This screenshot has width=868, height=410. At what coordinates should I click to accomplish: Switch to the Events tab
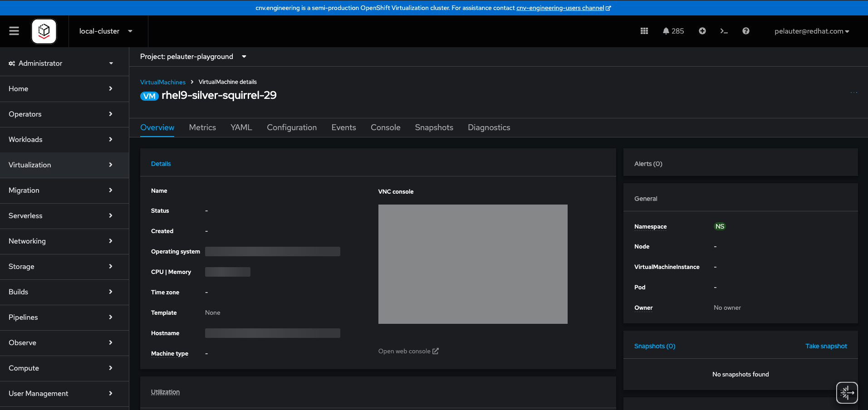coord(344,127)
